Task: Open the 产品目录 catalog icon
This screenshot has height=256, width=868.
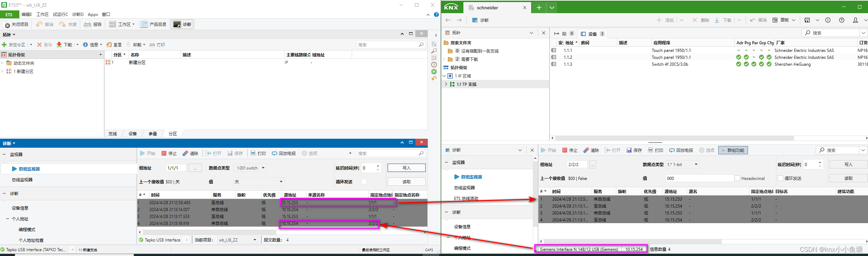Action: (x=144, y=25)
